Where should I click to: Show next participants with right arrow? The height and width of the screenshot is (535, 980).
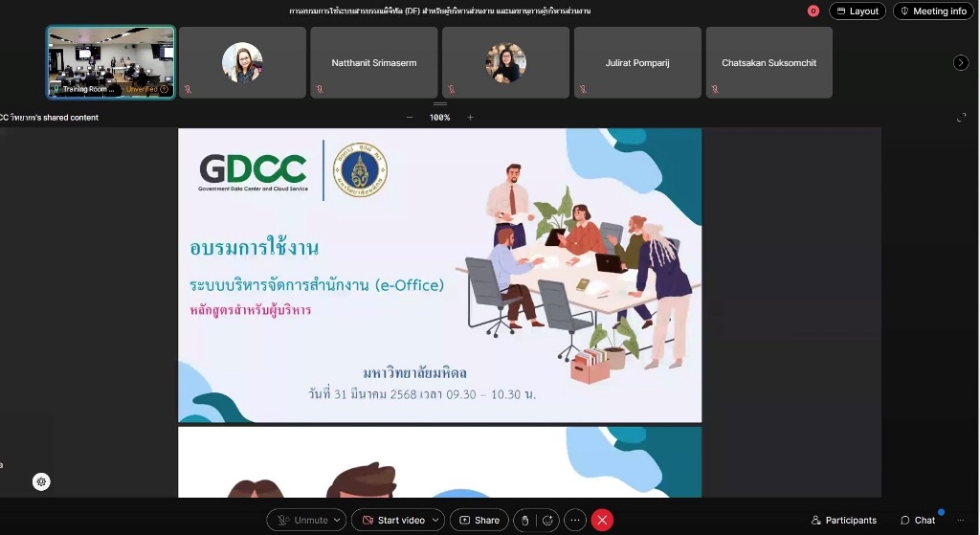[961, 62]
